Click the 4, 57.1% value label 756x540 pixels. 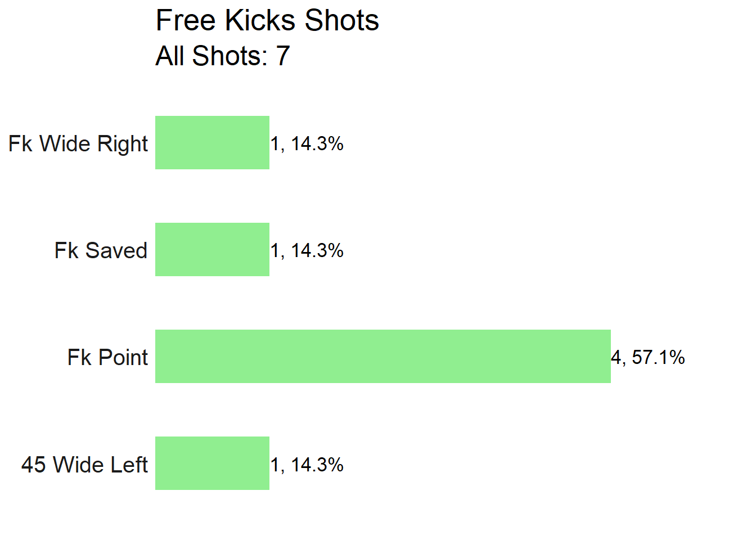(648, 358)
